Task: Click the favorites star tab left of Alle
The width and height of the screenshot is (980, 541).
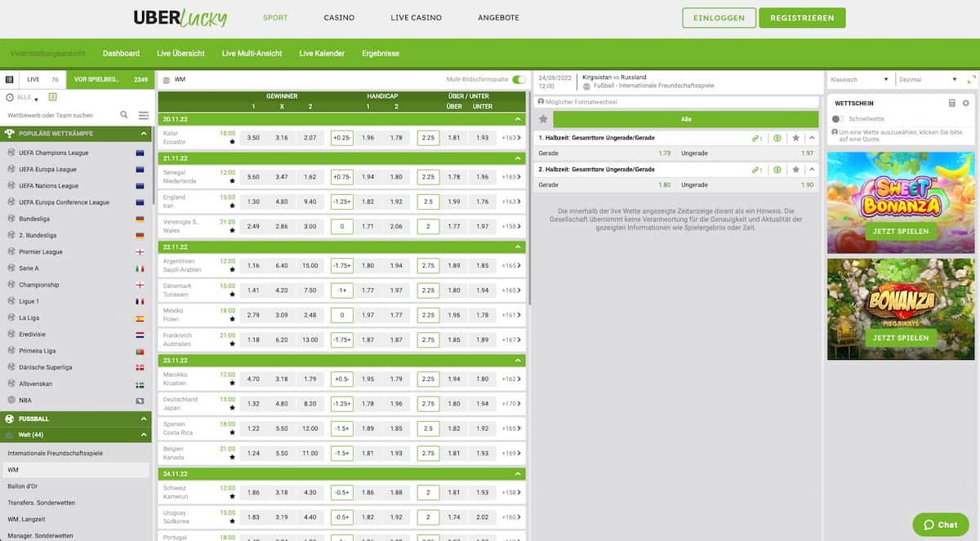Action: tap(543, 119)
